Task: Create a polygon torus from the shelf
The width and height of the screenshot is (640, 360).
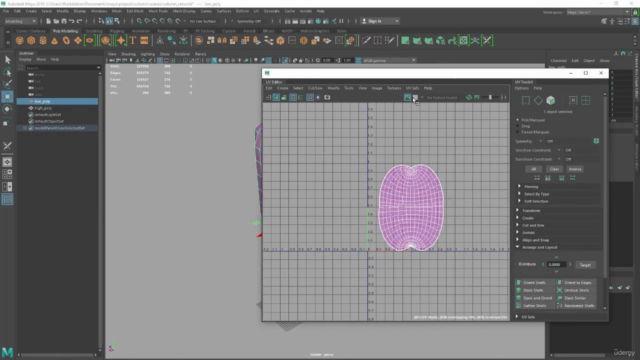Action: (x=66, y=40)
